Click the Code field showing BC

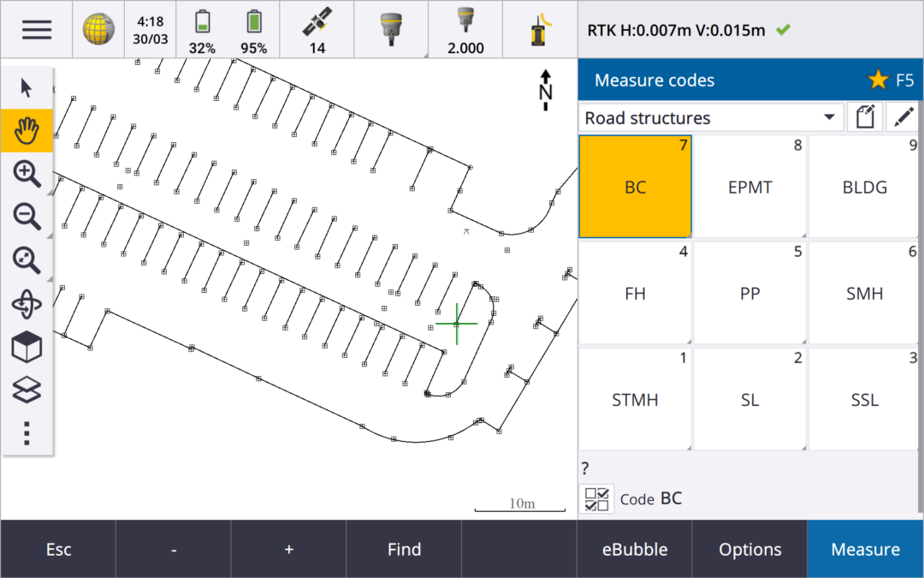pyautogui.click(x=672, y=498)
